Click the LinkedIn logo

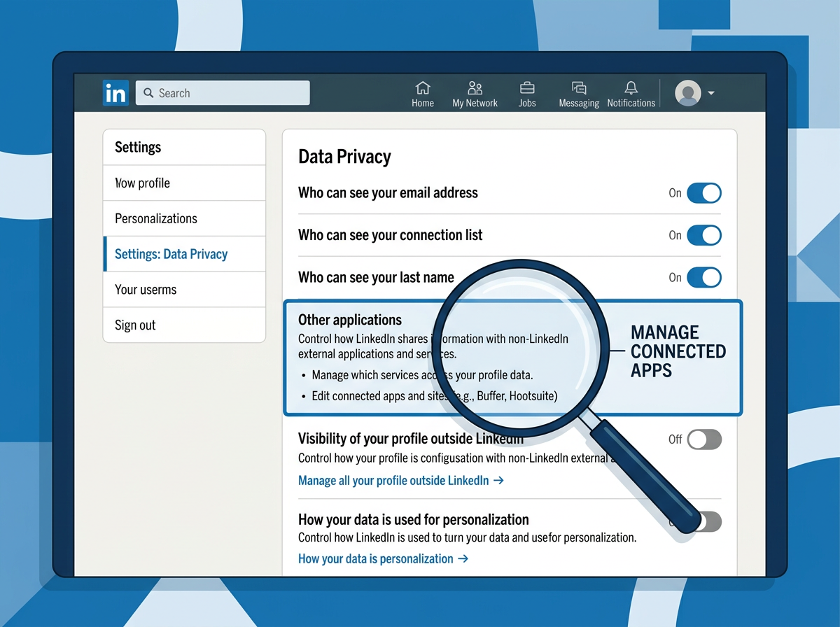(115, 93)
